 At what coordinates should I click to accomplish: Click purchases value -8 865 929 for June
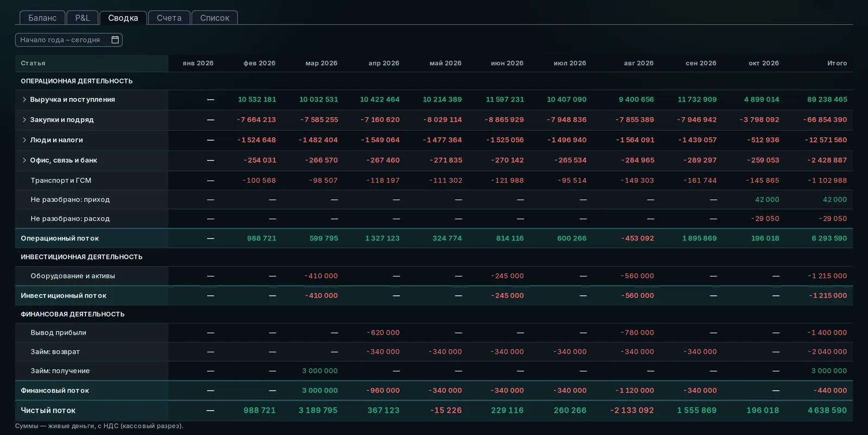(504, 120)
